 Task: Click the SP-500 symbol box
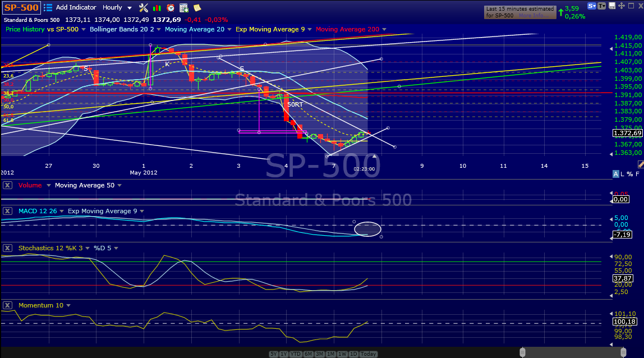pos(21,7)
